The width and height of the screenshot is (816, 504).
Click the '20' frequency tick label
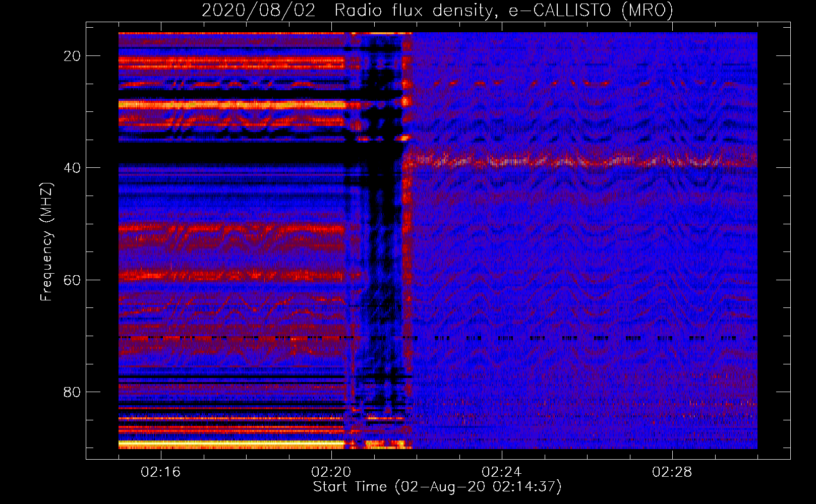pos(73,56)
